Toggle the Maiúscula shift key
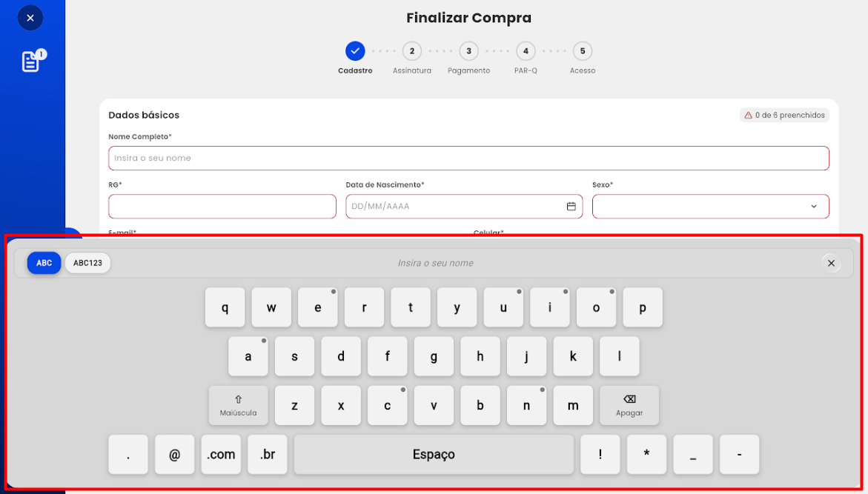 click(238, 405)
